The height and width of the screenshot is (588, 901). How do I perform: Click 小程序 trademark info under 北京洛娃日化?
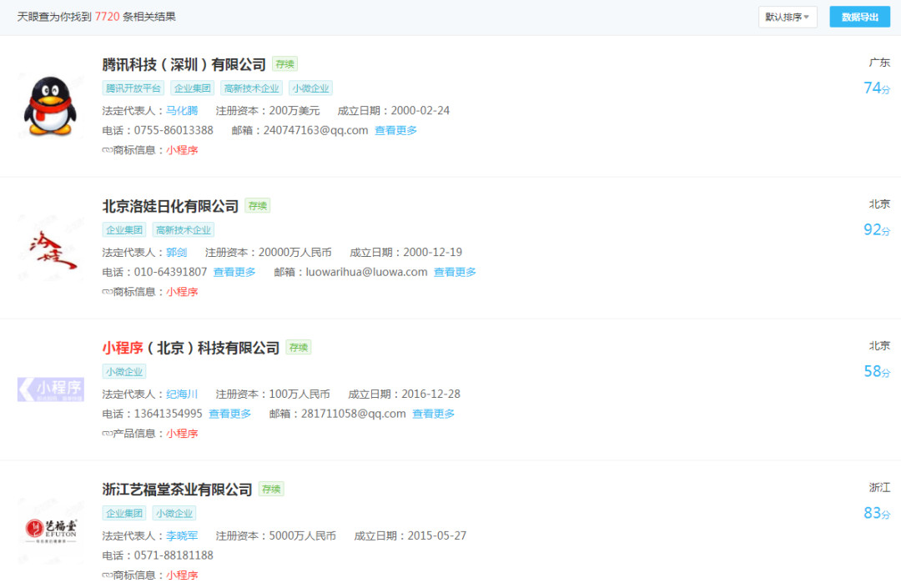click(x=182, y=292)
